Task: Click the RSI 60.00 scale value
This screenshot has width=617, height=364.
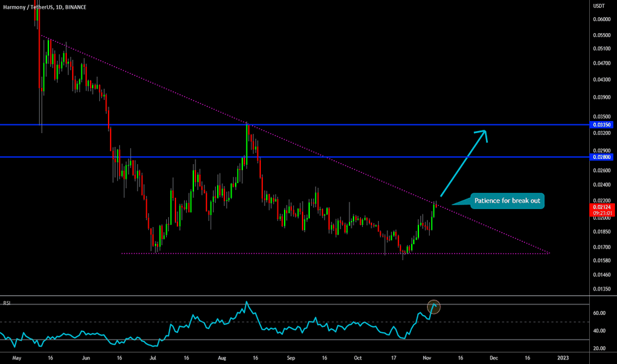Action: [x=599, y=313]
